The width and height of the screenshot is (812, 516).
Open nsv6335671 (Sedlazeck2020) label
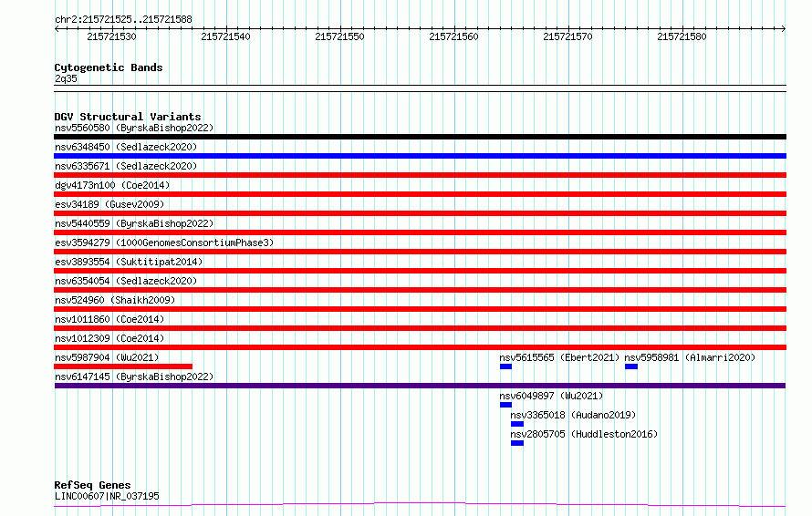(126, 166)
